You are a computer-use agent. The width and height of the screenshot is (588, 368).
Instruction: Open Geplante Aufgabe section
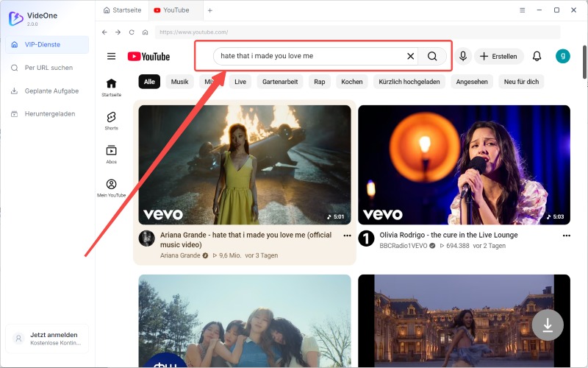47,91
